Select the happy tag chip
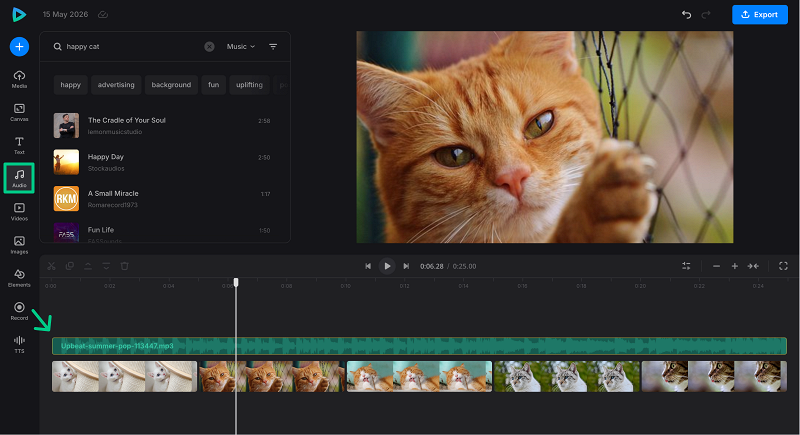 [70, 85]
